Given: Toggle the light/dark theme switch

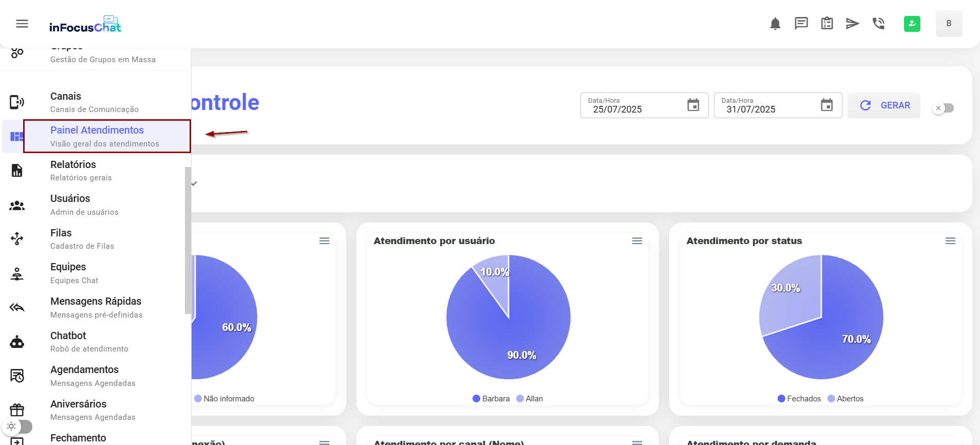Looking at the screenshot, I should [18, 427].
